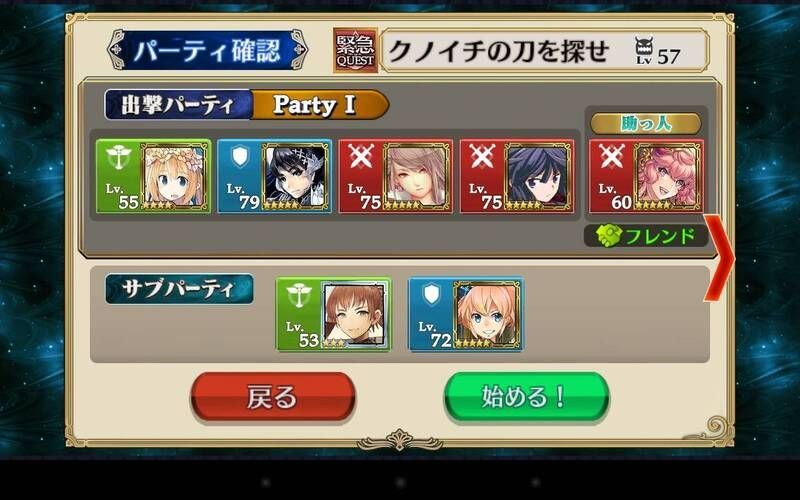Tap the green フレンド friend icon

pos(609,236)
